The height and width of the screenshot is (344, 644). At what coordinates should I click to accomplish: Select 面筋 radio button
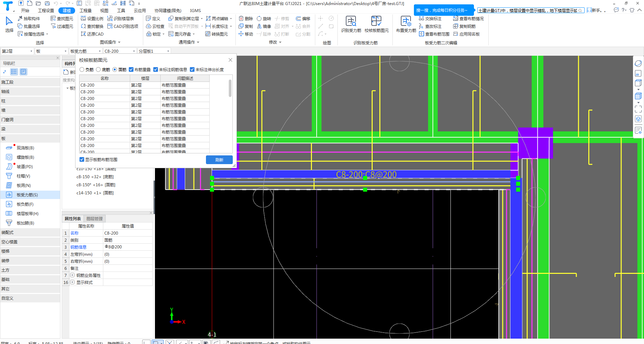point(115,69)
